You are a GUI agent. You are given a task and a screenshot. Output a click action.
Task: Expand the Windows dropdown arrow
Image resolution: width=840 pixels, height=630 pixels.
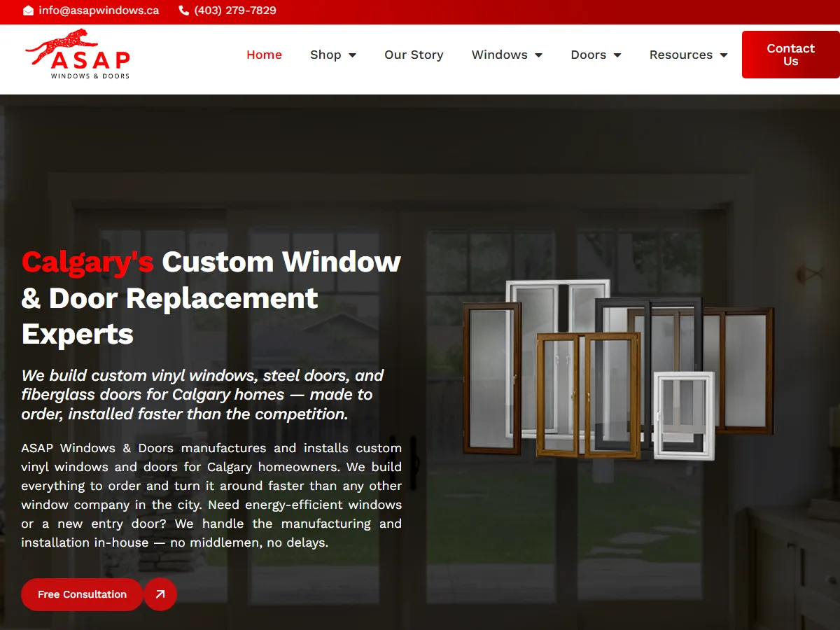(x=538, y=55)
